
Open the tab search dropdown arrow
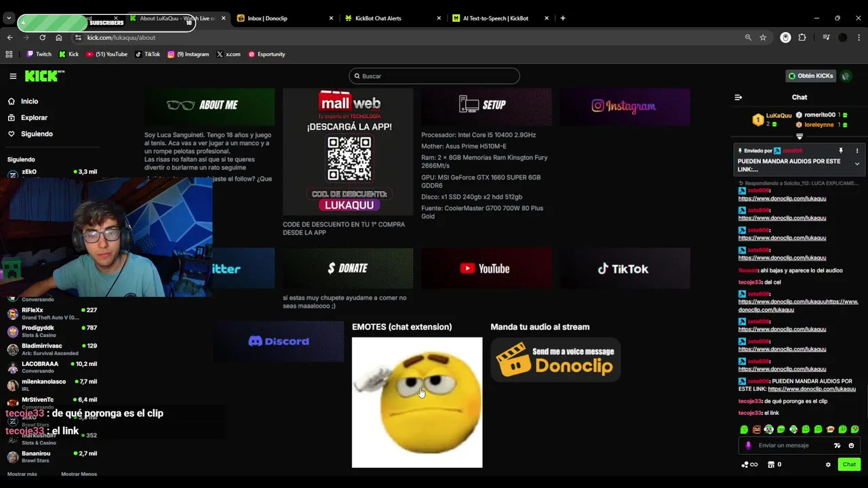click(9, 18)
